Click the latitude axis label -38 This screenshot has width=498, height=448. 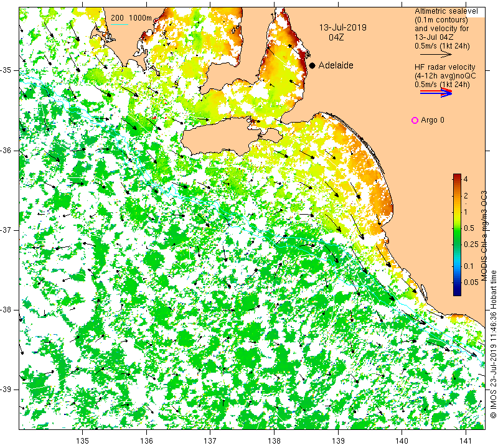point(6,310)
